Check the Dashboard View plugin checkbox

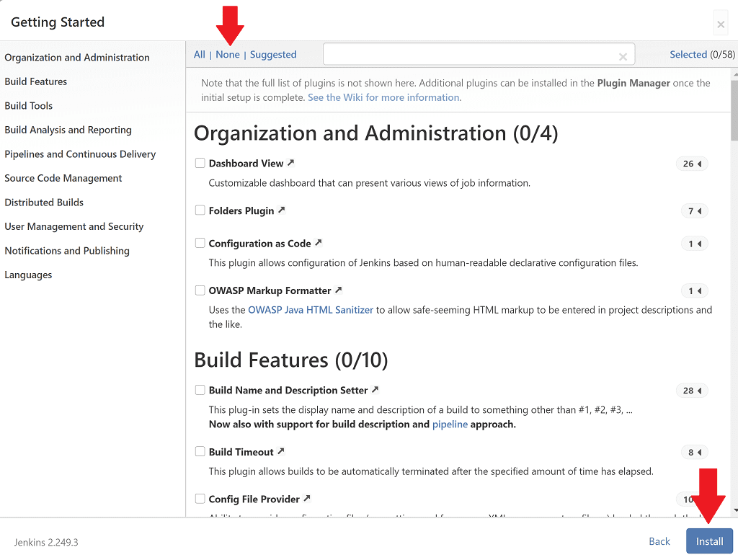(x=200, y=163)
